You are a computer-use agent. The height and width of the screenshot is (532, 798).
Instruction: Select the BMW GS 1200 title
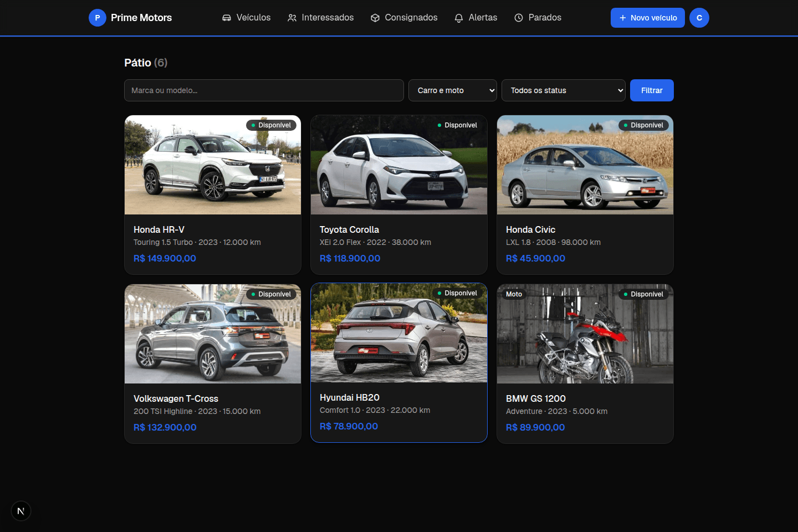click(536, 398)
